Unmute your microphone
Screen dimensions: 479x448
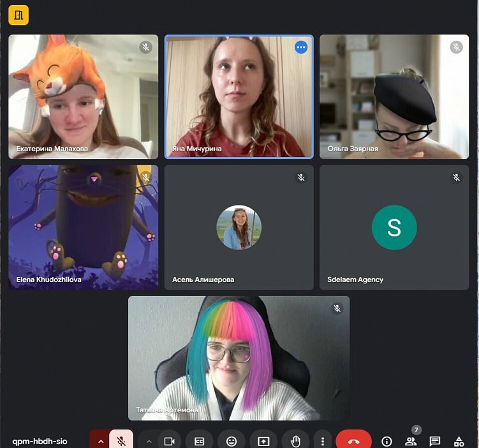[121, 441]
